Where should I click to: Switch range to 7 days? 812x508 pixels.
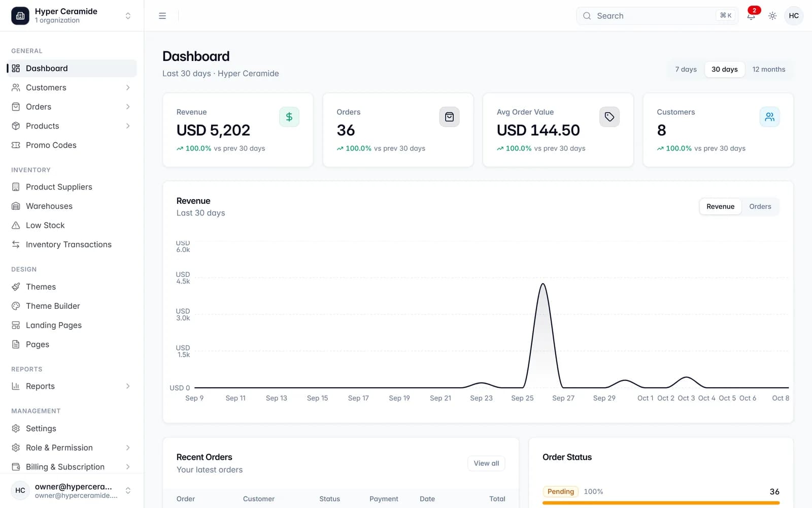pos(686,69)
